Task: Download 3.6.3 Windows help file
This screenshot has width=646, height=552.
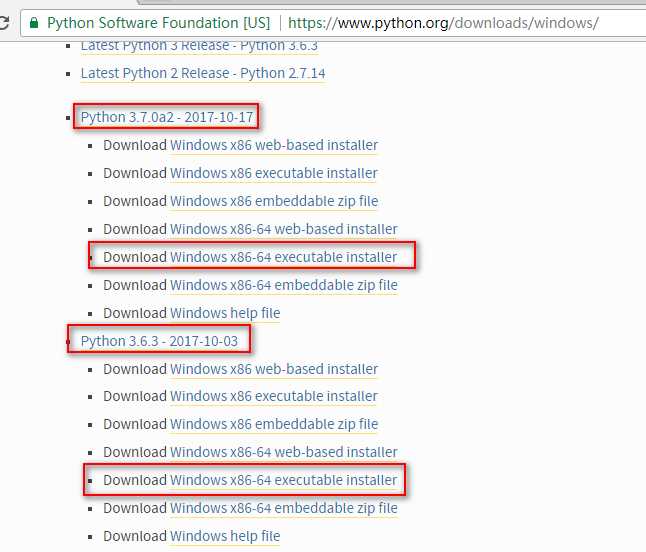Action: point(225,536)
